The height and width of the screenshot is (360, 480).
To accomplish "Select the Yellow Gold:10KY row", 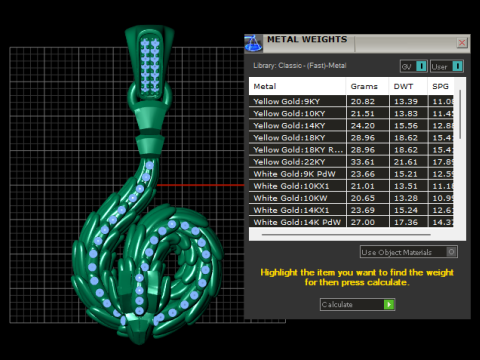I will click(351, 113).
